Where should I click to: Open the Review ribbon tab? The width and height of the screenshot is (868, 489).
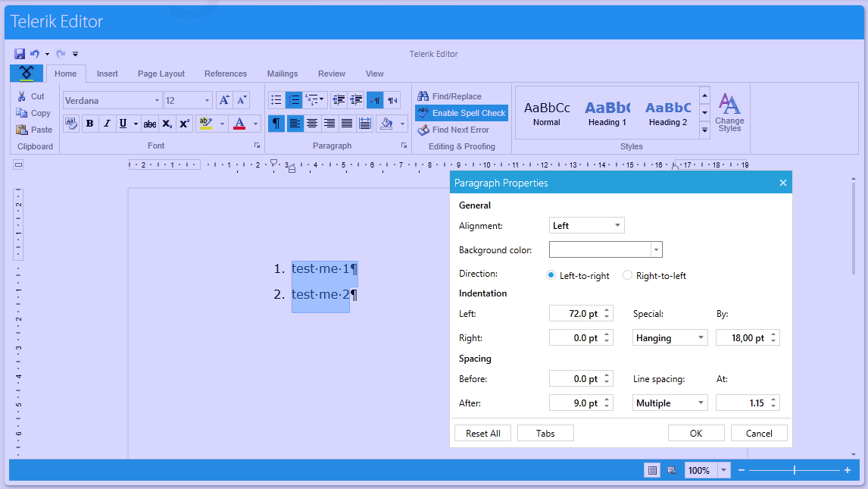click(x=332, y=74)
